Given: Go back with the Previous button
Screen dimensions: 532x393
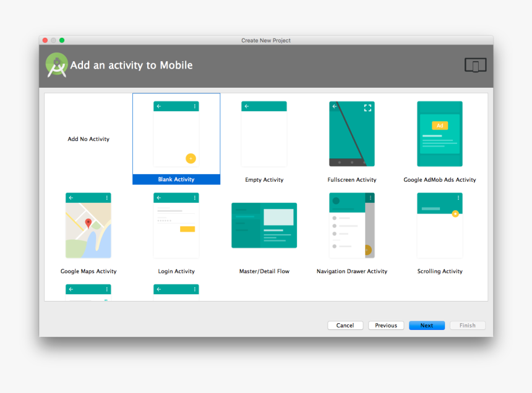Looking at the screenshot, I should pos(385,325).
